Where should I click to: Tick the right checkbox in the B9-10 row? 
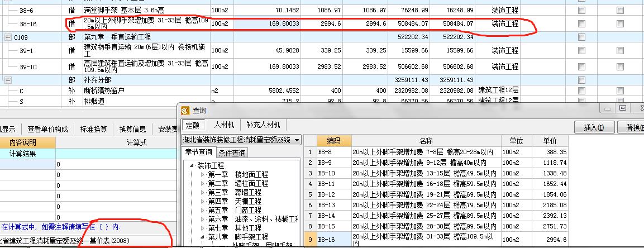[620, 66]
